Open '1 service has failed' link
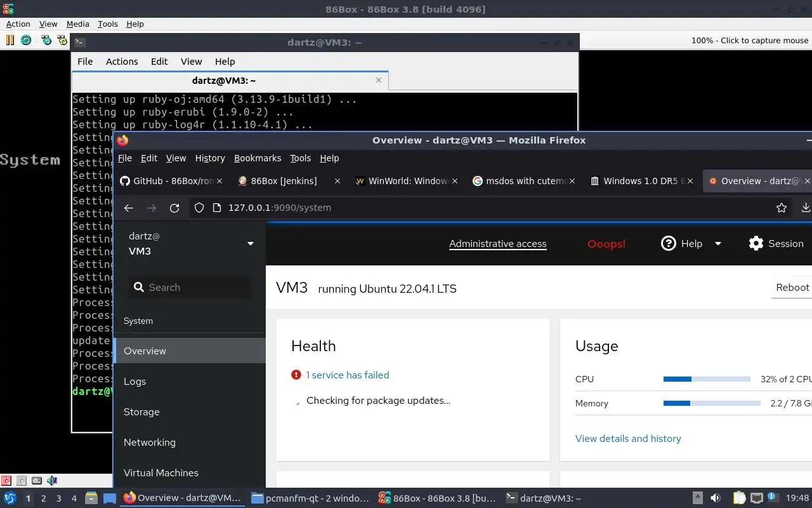 [348, 375]
